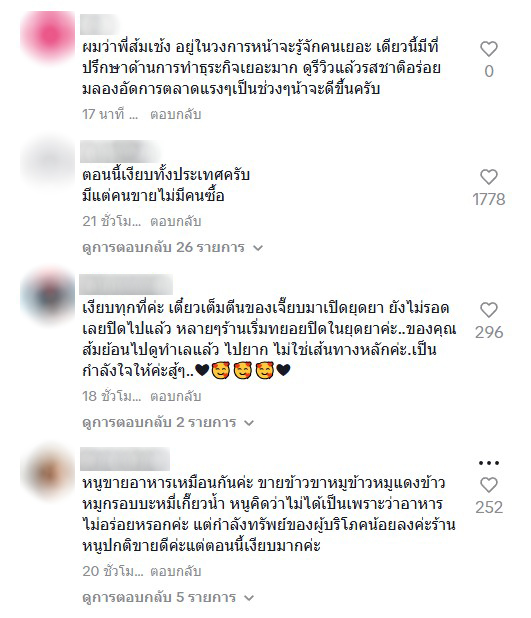Open three-dot options on last comment
Image resolution: width=531 pixels, height=618 pixels.
click(489, 463)
